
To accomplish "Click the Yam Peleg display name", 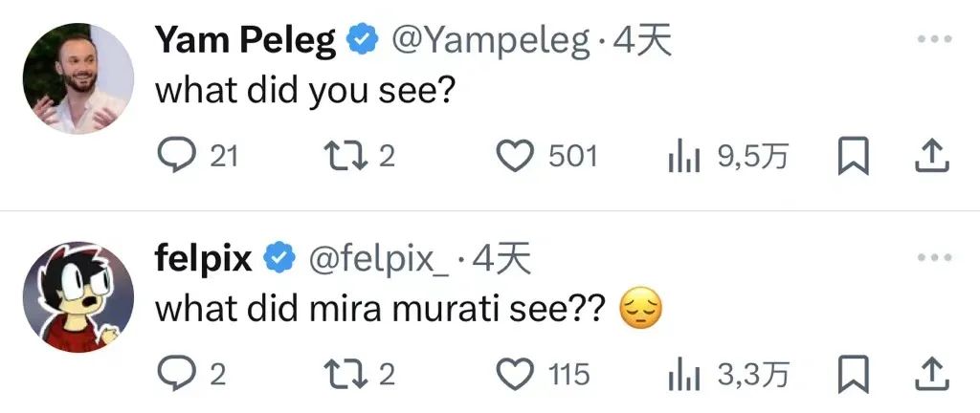I will tap(245, 40).
